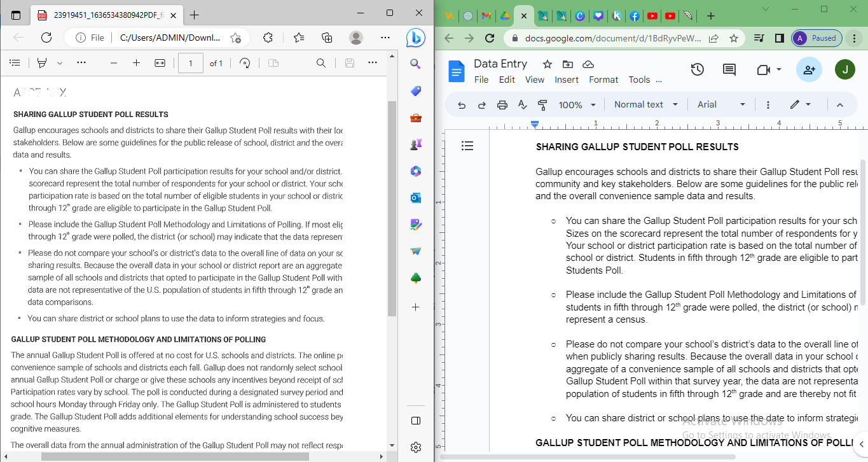
Task: Expand the Draw tool options arrow
Action: click(x=60, y=63)
